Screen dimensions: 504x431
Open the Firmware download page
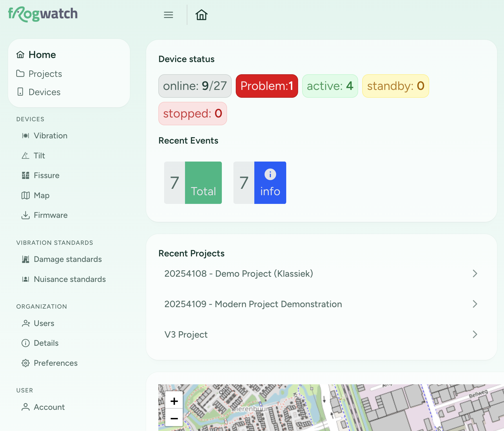(50, 215)
